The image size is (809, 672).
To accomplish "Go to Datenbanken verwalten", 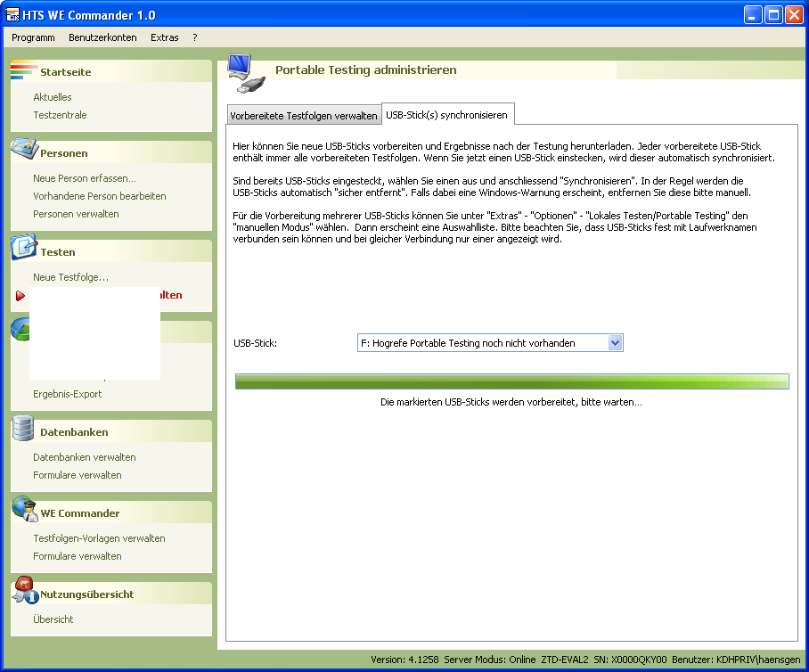I will click(85, 457).
